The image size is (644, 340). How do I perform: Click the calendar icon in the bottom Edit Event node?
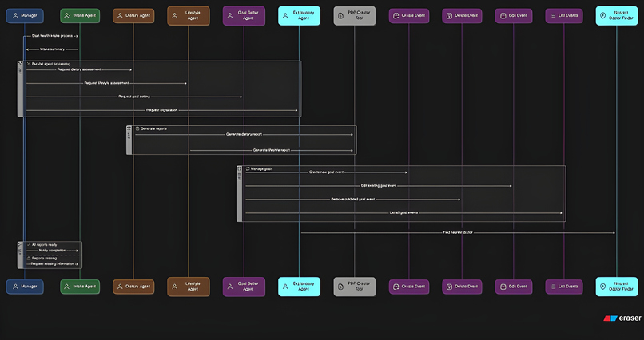503,287
